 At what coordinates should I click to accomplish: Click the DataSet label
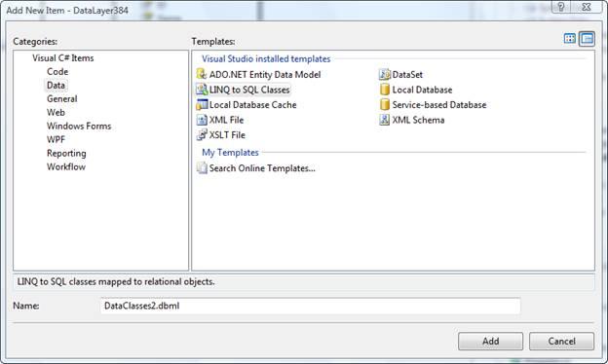pos(407,74)
